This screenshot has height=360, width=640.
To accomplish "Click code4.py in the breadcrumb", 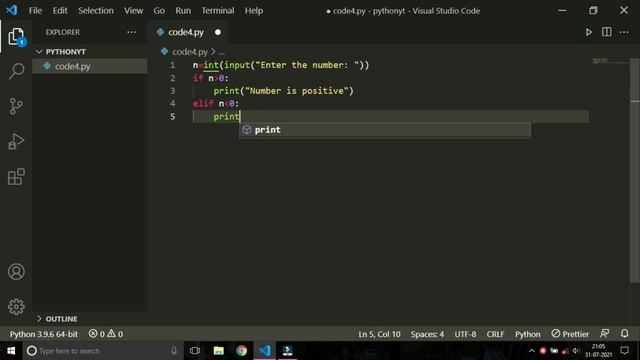I will tap(190, 52).
